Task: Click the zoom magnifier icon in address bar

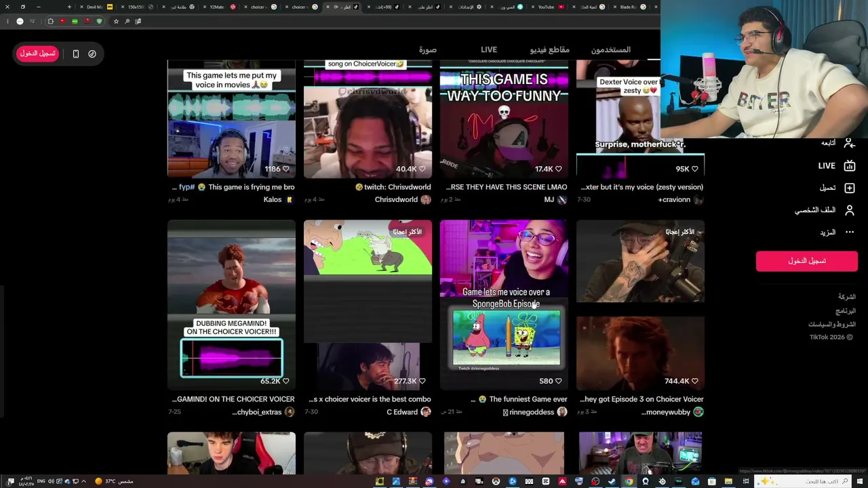Action: 127,21
